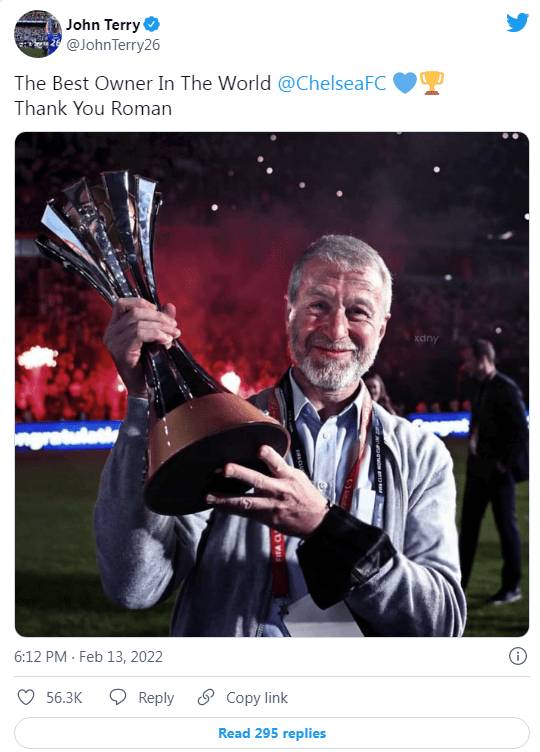Open Read 295 replies button
This screenshot has width=540, height=752.
tap(272, 733)
